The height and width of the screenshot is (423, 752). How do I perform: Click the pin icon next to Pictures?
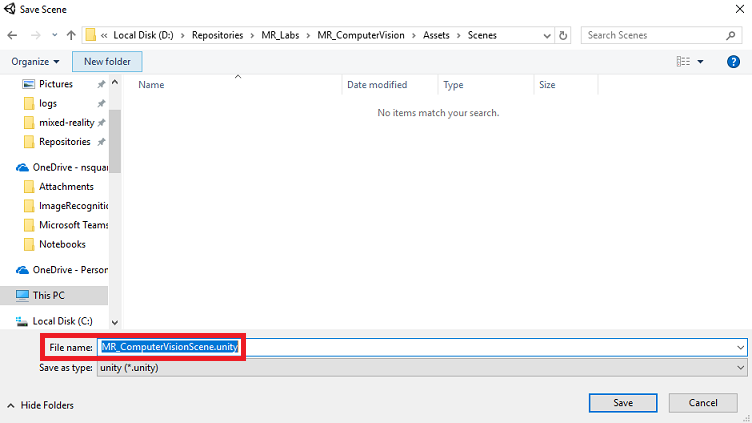(x=101, y=84)
